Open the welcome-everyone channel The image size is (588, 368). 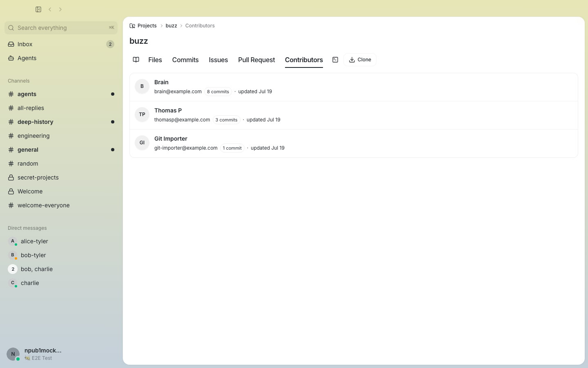[x=61, y=205]
